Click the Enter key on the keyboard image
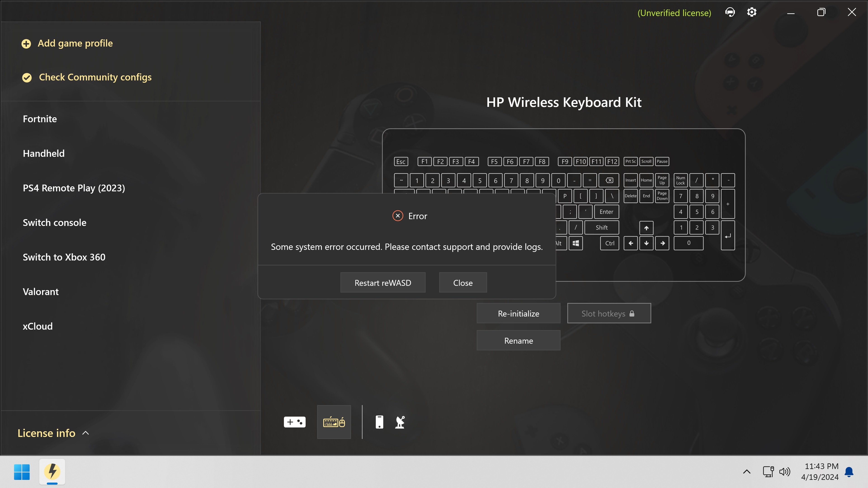This screenshot has height=488, width=868. point(606,212)
